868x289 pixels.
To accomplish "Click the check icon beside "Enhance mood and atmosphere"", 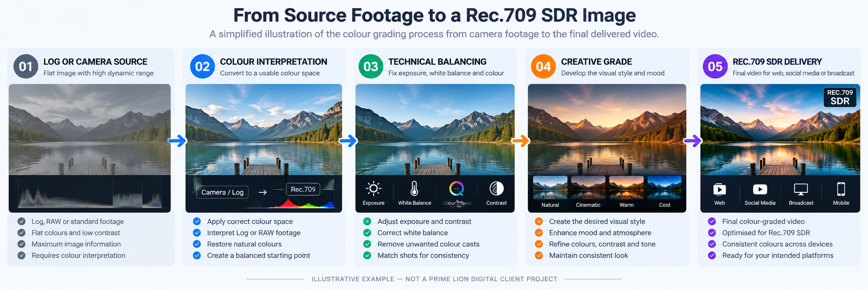I will click(x=539, y=233).
